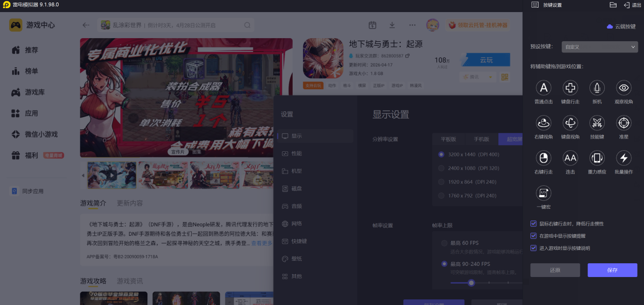The width and height of the screenshot is (644, 305).
Task: Open the folder icon in key settings header
Action: click(x=613, y=5)
